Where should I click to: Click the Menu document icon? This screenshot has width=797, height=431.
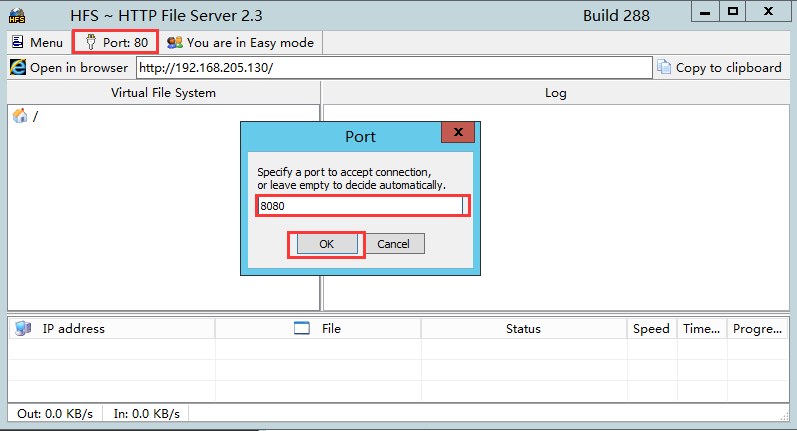point(18,42)
